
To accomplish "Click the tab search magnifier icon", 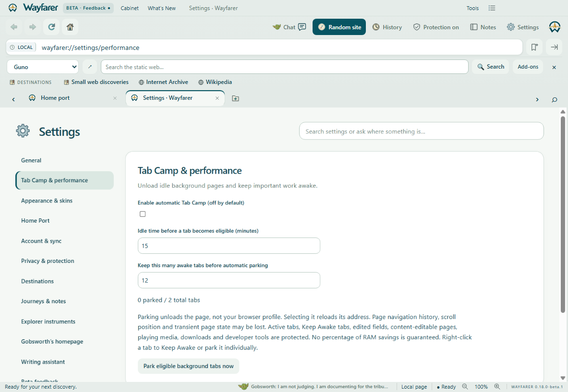I will pyautogui.click(x=554, y=99).
